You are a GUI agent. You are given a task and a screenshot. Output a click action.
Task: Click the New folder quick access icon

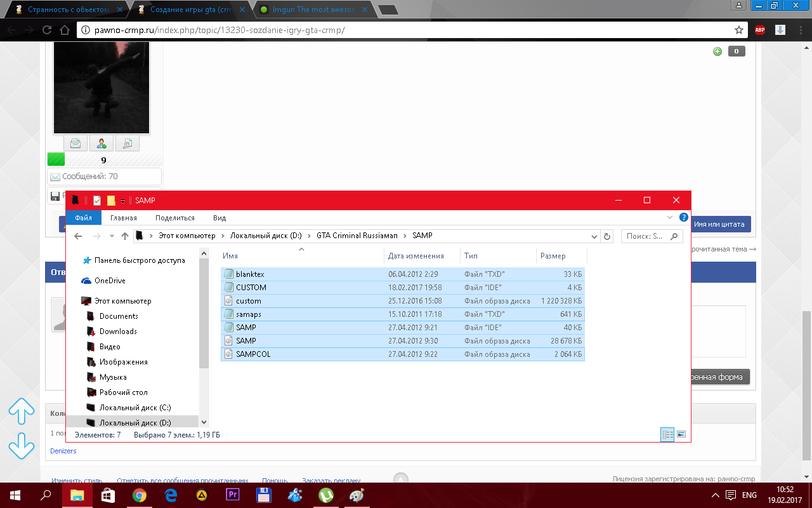pos(111,201)
